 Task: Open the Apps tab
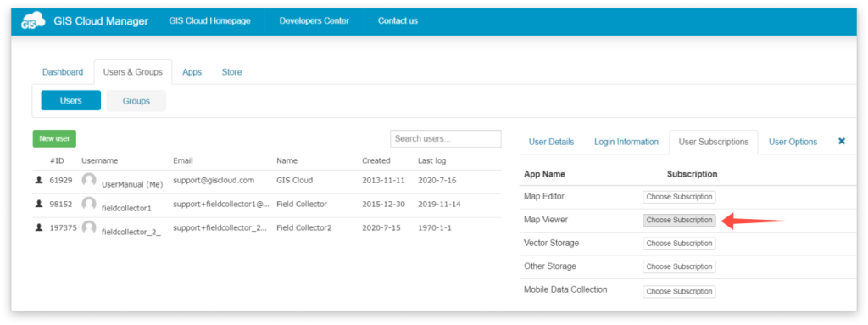(x=192, y=72)
